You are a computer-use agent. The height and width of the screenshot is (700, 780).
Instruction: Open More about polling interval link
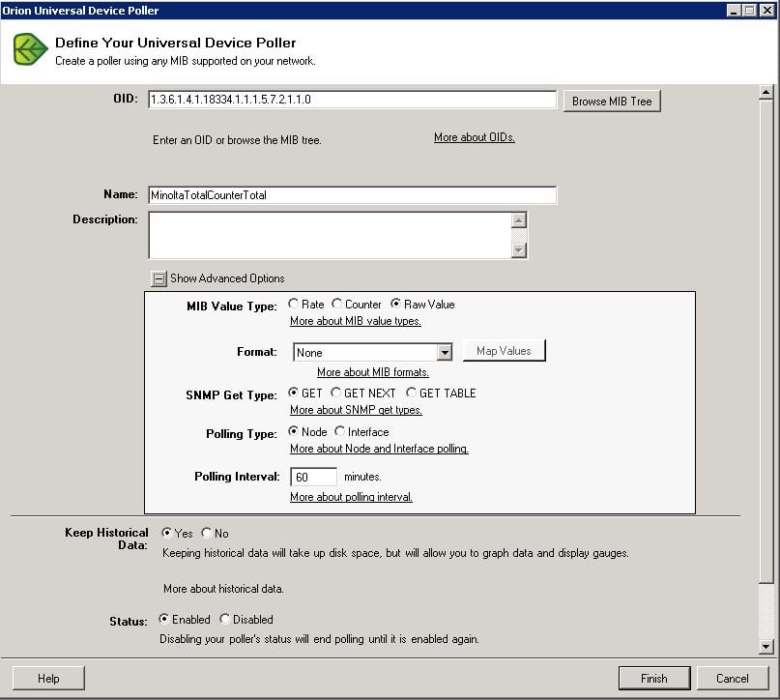351,497
